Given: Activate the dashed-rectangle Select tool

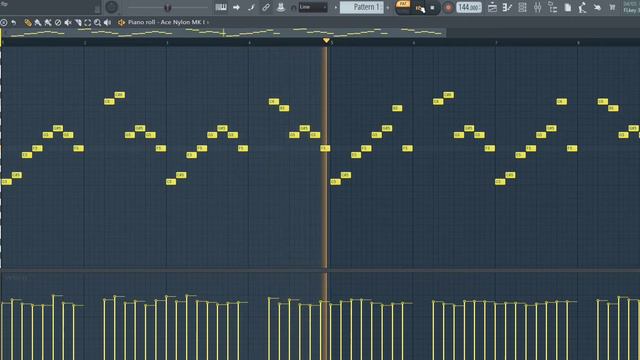Looking at the screenshot, I should (x=88, y=22).
